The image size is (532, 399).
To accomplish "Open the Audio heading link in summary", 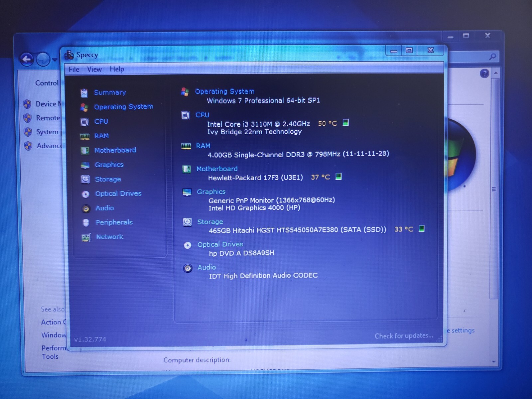I will 206,267.
